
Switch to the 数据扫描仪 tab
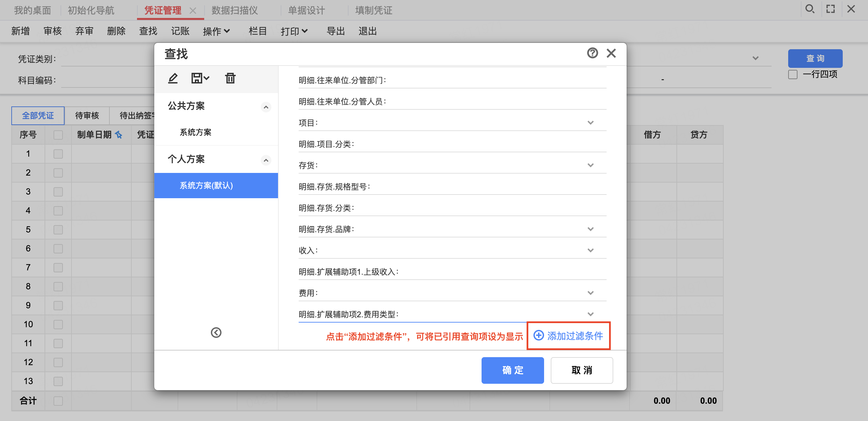click(x=234, y=10)
